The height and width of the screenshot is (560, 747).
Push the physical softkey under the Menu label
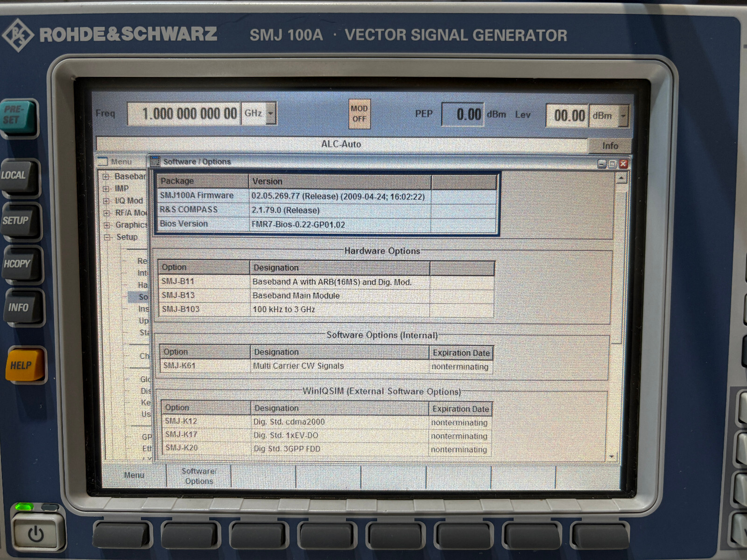click(123, 535)
